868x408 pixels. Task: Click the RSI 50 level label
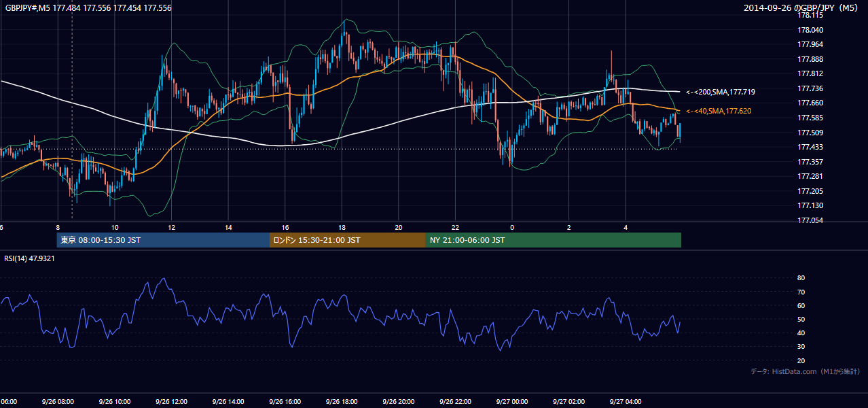pos(801,319)
